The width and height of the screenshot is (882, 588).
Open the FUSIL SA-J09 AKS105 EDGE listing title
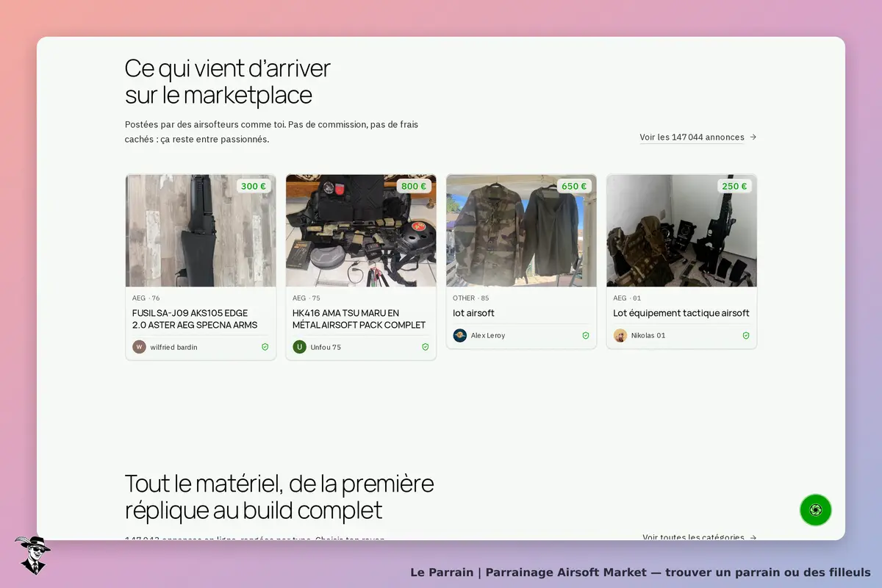pyautogui.click(x=195, y=319)
